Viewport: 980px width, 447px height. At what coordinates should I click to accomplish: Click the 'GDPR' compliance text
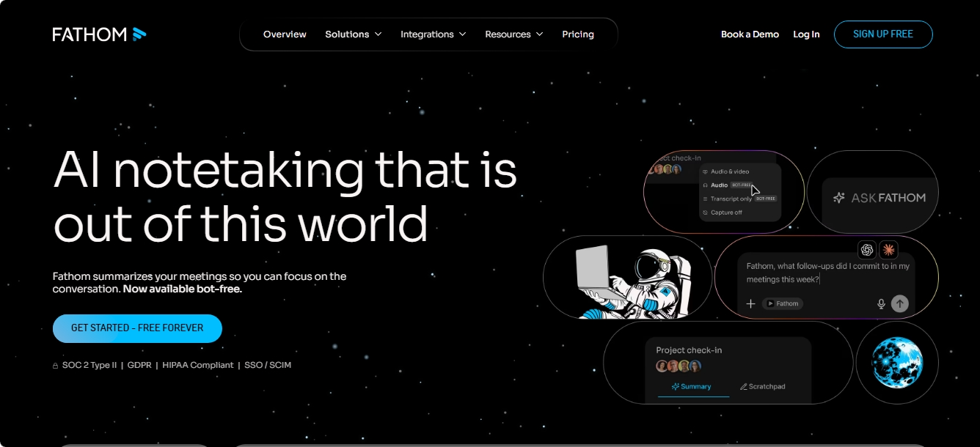(x=139, y=365)
